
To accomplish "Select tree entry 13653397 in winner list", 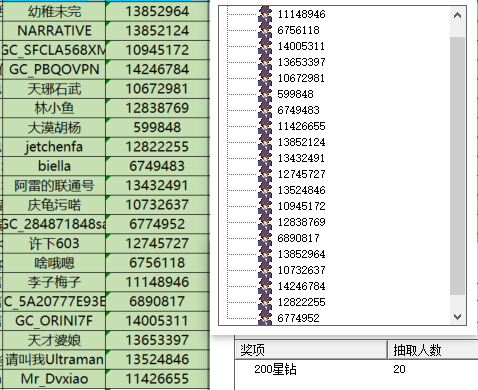I will coord(301,62).
